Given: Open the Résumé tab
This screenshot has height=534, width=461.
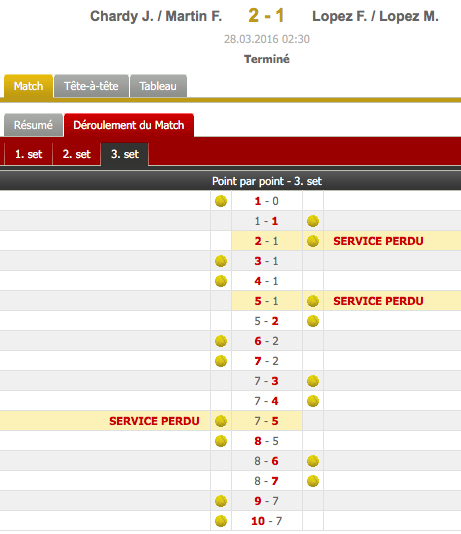Looking at the screenshot, I should tap(33, 125).
